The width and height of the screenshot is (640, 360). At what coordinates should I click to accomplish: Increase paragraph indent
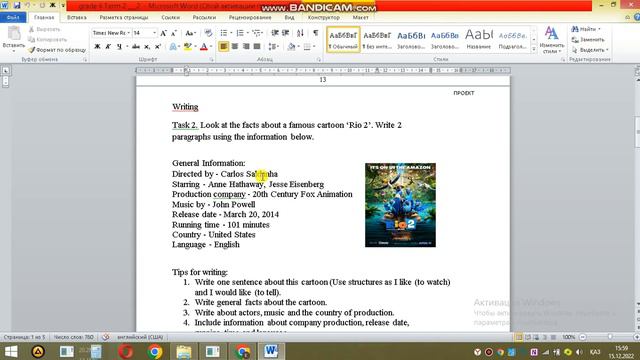(x=285, y=33)
